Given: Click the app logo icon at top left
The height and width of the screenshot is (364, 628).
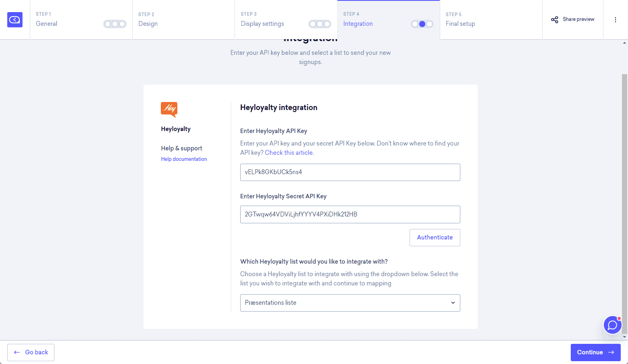Looking at the screenshot, I should tap(15, 20).
